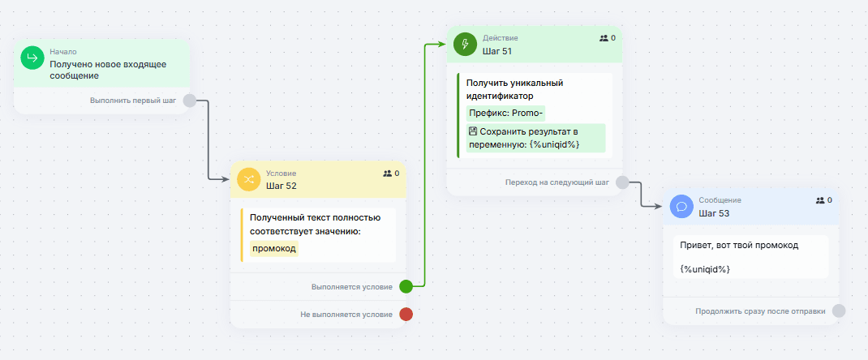Click the Не выполняется условие label
Screen dimensions: 868x360
click(346, 314)
